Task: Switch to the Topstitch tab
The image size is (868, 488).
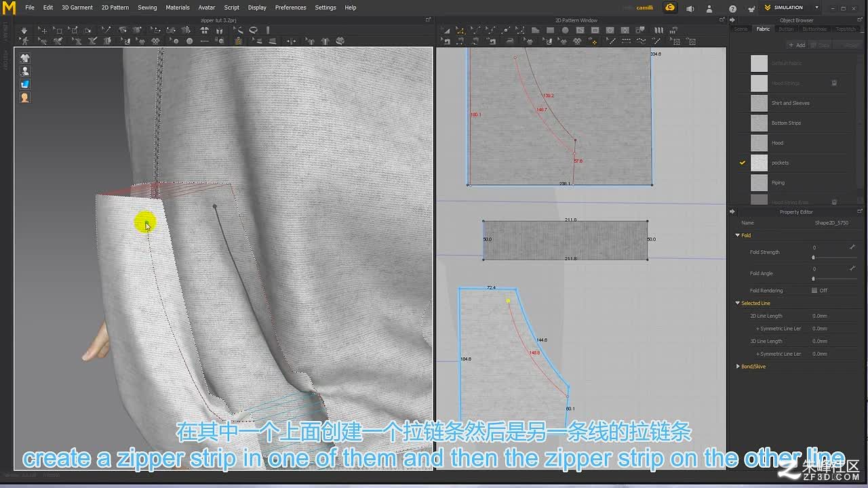Action: coord(846,29)
